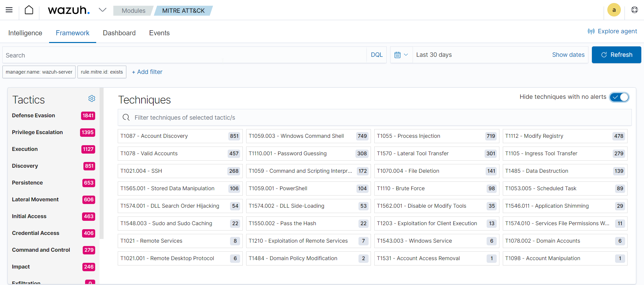This screenshot has width=644, height=285.
Task: Focus the Filter techniques search field
Action: (375, 118)
